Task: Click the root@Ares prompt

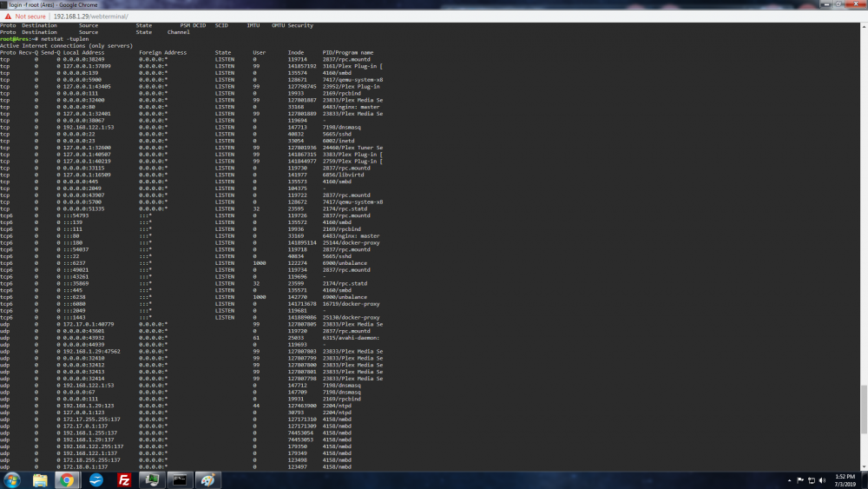Action: (16, 39)
